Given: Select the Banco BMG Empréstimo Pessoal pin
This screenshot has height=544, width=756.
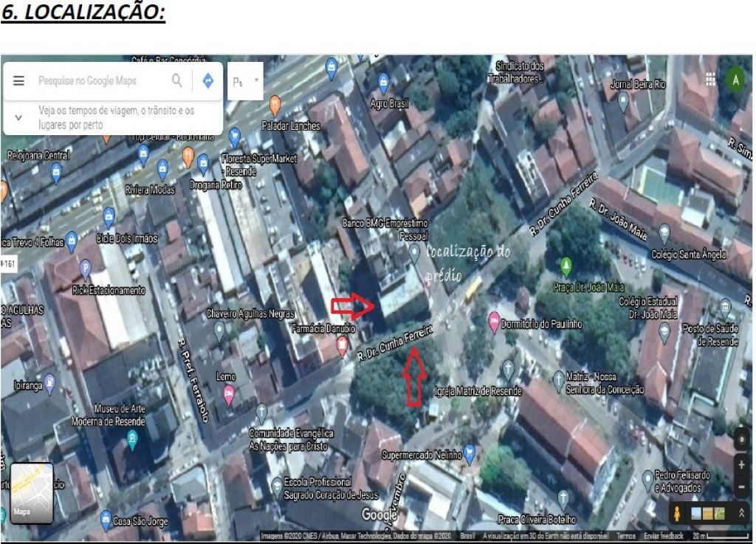Looking at the screenshot, I should [414, 254].
